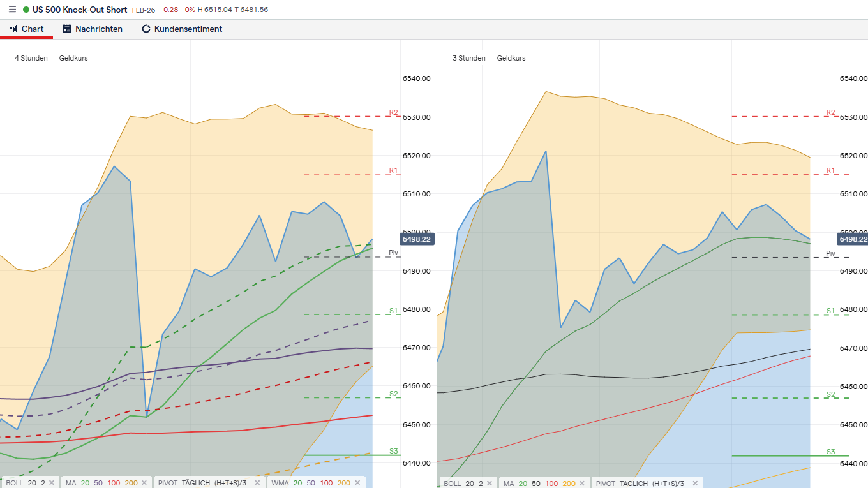Click orange 200 in the WMA chip
868x488 pixels.
[343, 483]
